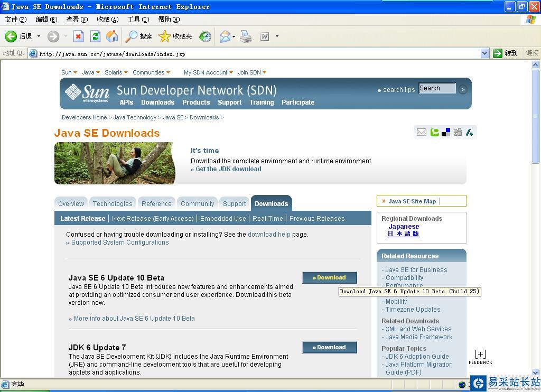541x392 pixels.
Task: Open the FEEDBACK plus icon
Action: click(x=480, y=357)
